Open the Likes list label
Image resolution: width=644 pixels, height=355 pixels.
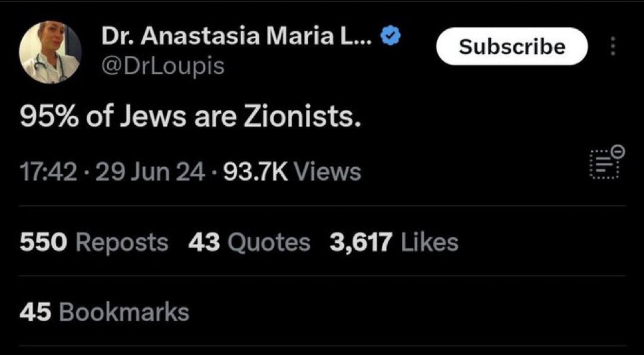coord(428,242)
